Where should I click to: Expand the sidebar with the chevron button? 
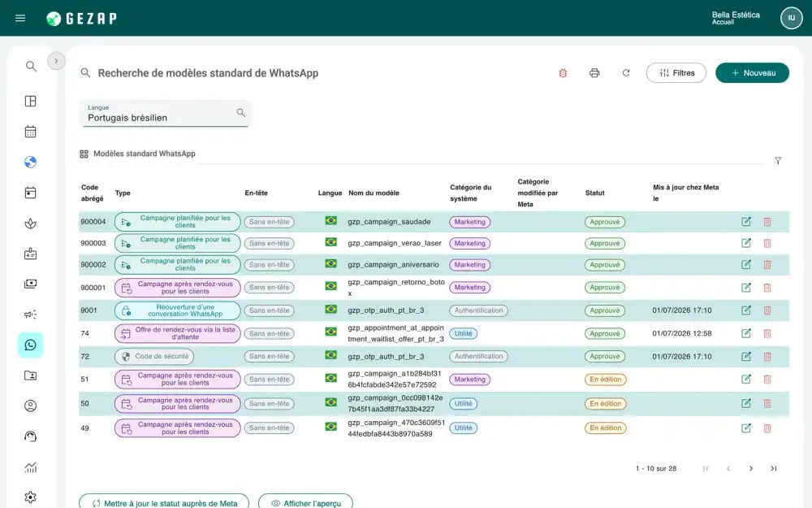pyautogui.click(x=56, y=61)
